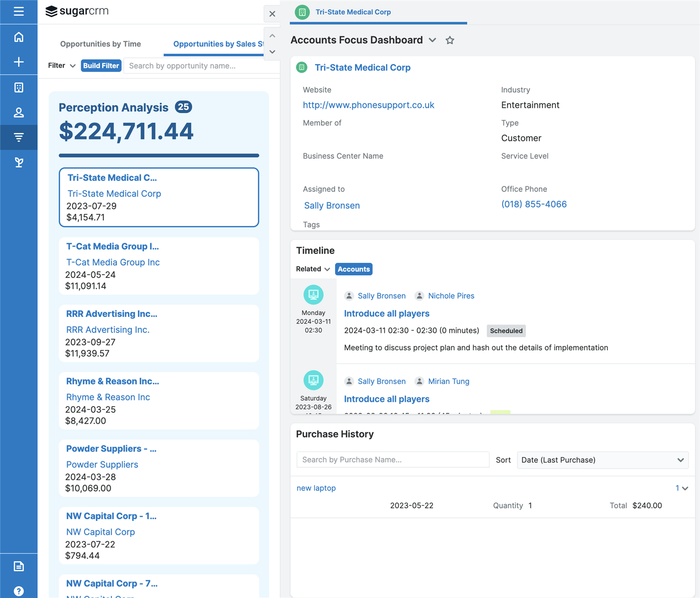Expand the Timeline Related dropdown

pos(313,269)
